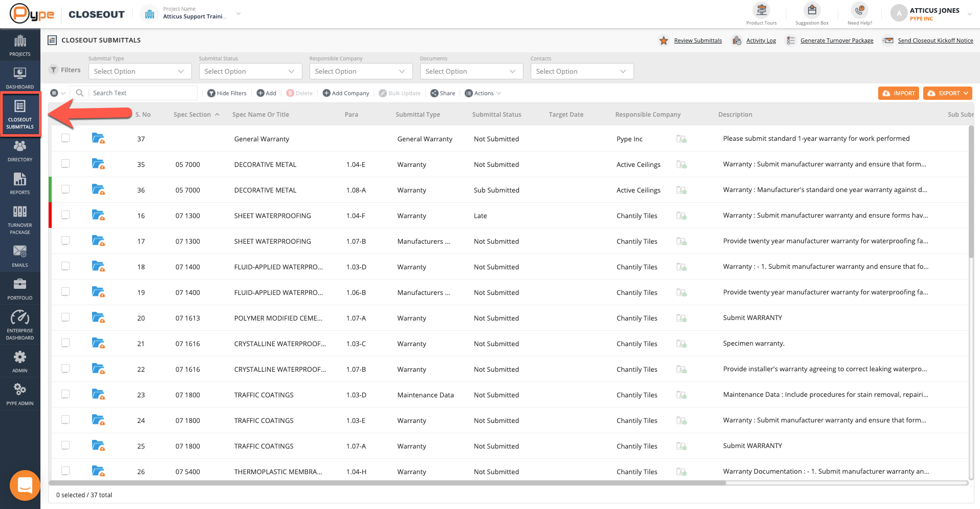Click the Product Tours icon
980x509 pixels.
point(761,10)
